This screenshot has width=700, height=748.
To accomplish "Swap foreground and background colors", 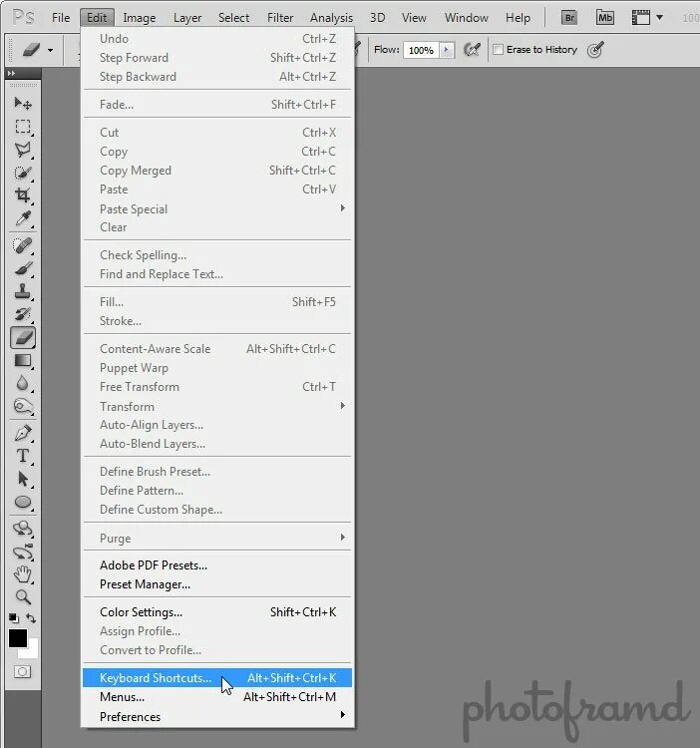I will pyautogui.click(x=31, y=617).
